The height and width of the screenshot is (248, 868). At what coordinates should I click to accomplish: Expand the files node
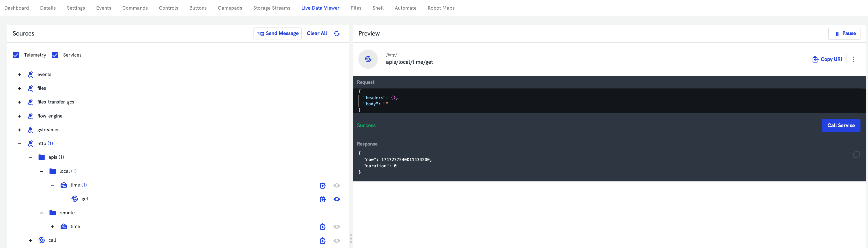(19, 89)
